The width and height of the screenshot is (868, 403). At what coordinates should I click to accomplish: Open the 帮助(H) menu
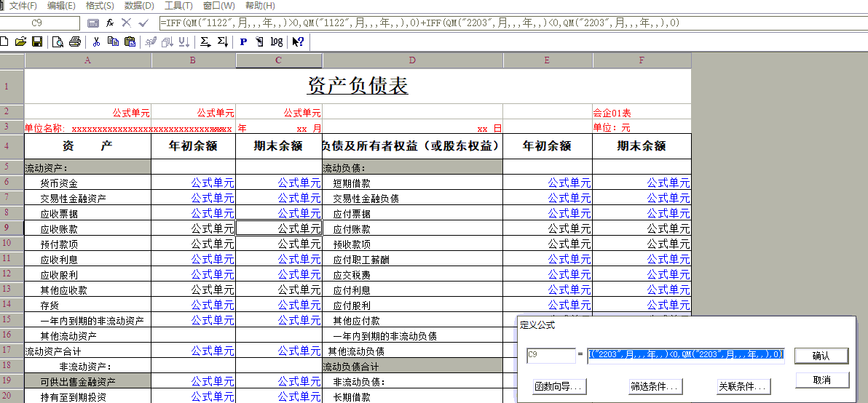pos(260,6)
